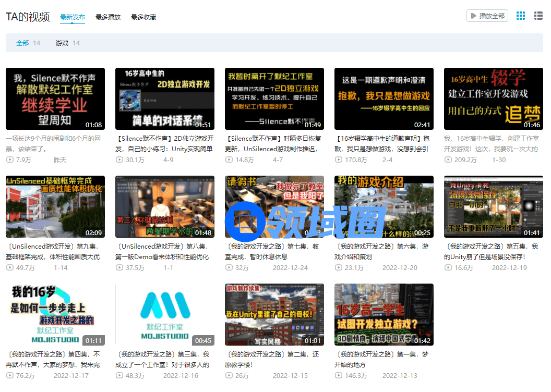Viewport: 551px width, 392px height.
Task: Click play count icon beside 170.8万
Action: [x=338, y=160]
